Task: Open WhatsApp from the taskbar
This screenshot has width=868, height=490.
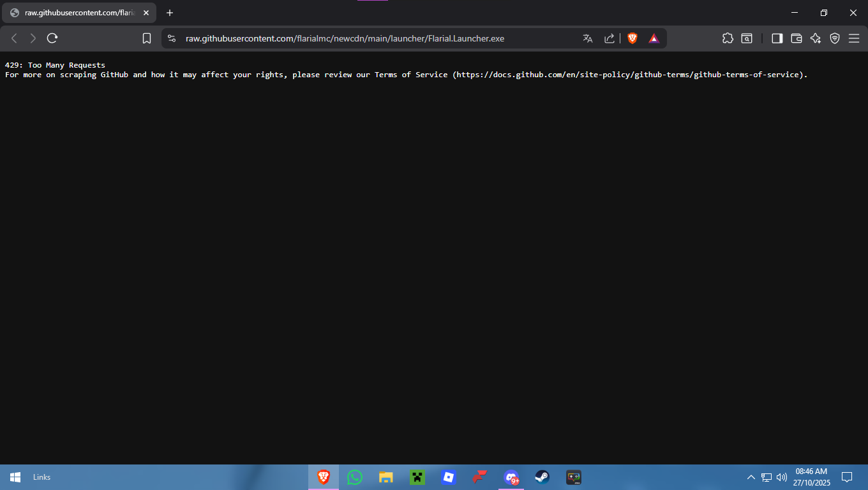Action: click(x=355, y=477)
